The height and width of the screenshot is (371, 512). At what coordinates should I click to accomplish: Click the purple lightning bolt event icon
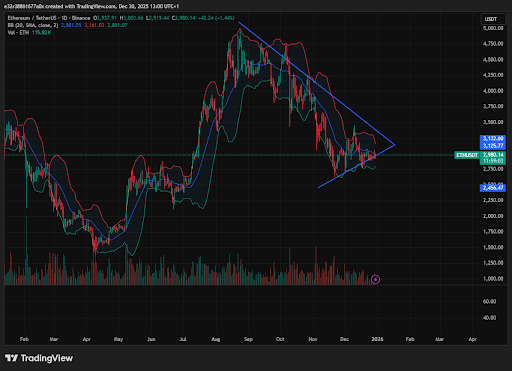(375, 279)
